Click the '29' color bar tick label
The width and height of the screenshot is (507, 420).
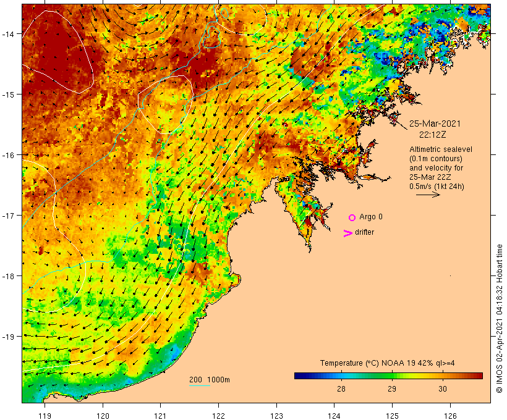click(392, 389)
